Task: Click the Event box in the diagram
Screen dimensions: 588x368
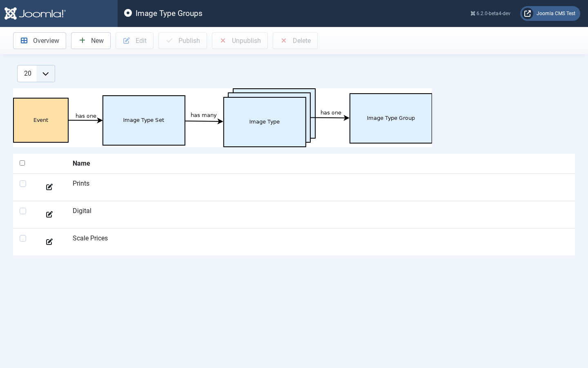Action: (41, 120)
